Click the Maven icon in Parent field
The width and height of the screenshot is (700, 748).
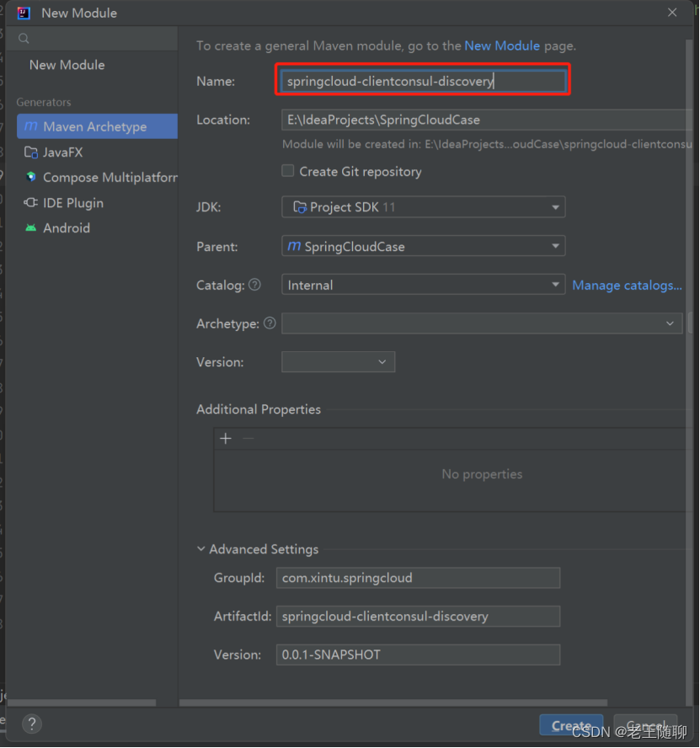(294, 246)
